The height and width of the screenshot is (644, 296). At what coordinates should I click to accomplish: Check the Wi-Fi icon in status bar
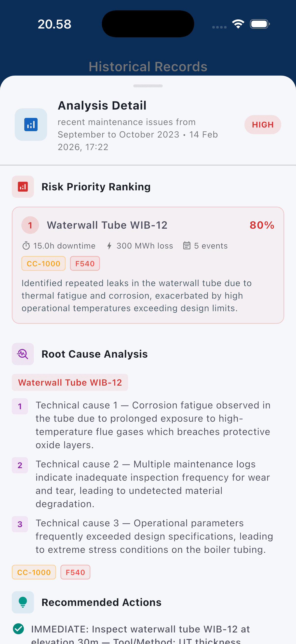[x=238, y=24]
